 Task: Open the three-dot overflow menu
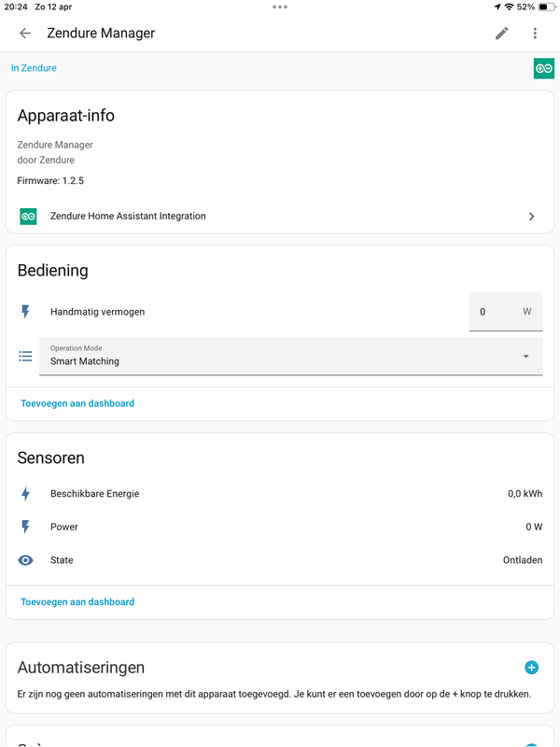(535, 33)
